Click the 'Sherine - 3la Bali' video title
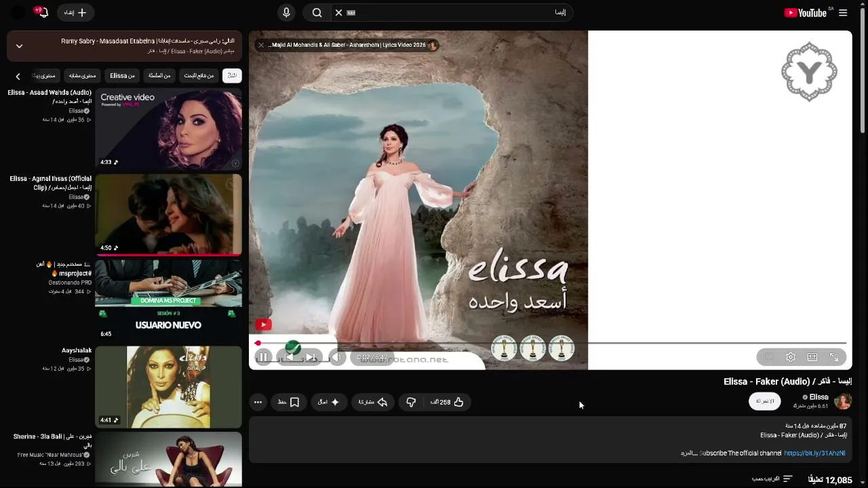The height and width of the screenshot is (488, 868). [x=52, y=441]
